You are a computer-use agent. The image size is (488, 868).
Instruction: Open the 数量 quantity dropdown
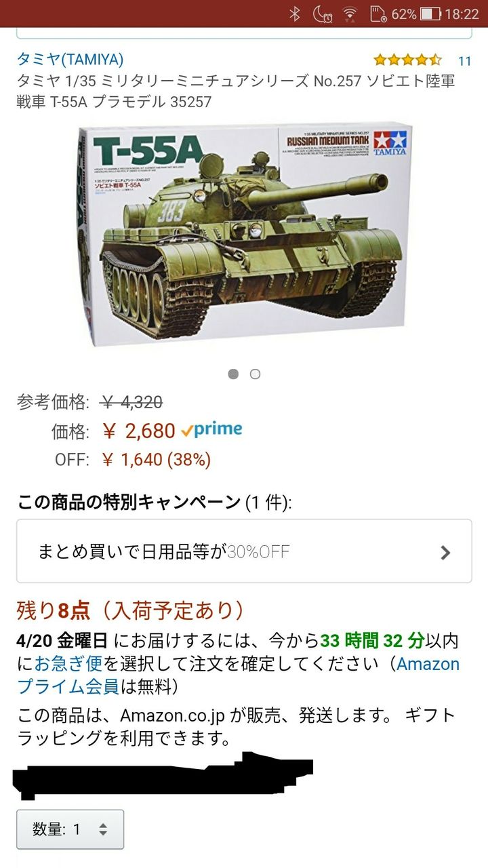70,829
